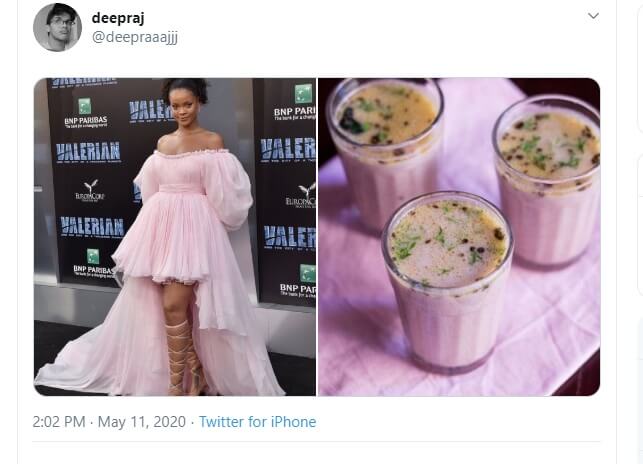Open the pink gown red carpet photo
Screen dimensions: 643x464
(x=175, y=236)
